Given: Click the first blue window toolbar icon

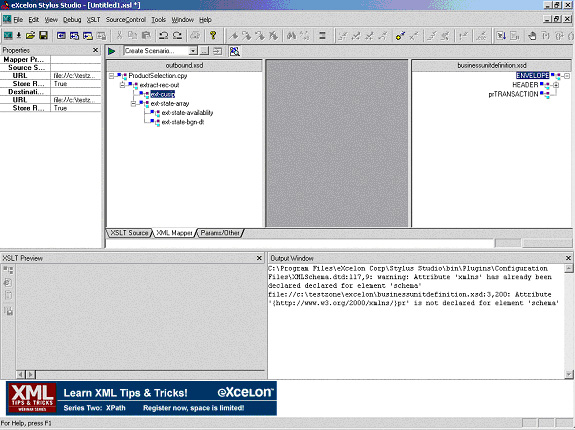Looking at the screenshot, I should click(x=61, y=36).
